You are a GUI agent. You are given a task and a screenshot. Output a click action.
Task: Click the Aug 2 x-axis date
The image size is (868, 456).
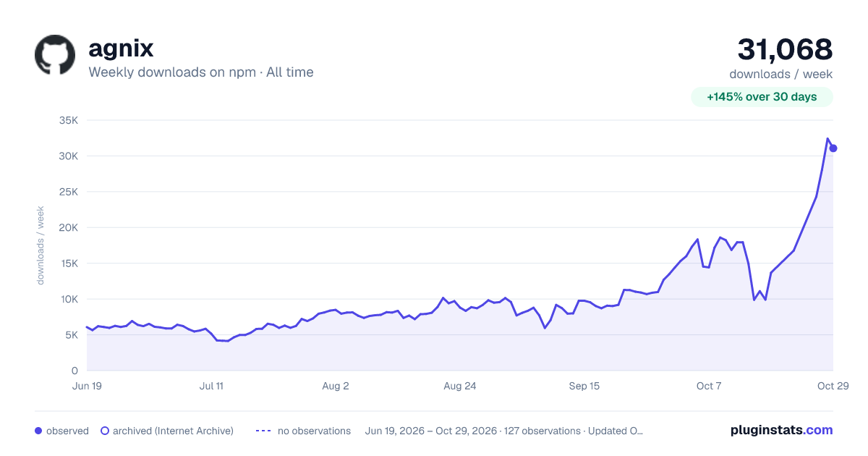336,386
